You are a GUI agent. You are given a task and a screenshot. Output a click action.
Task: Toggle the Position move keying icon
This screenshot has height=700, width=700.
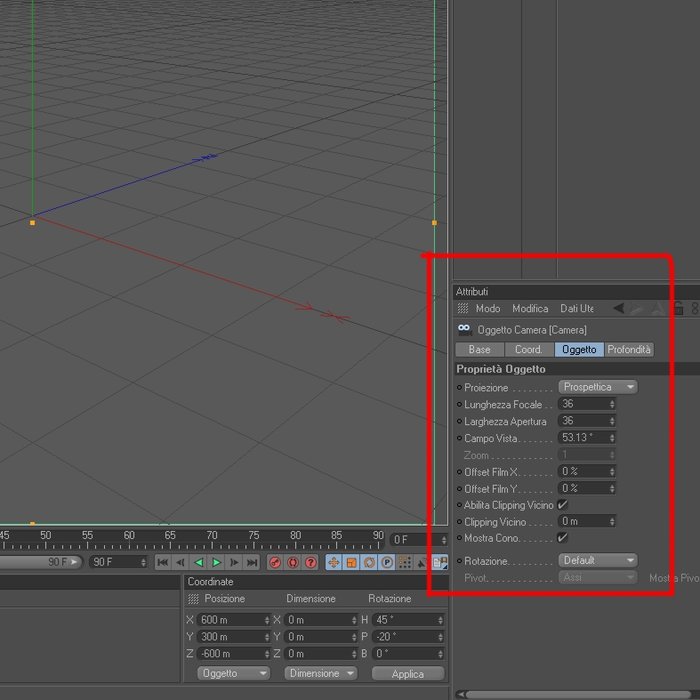point(333,562)
